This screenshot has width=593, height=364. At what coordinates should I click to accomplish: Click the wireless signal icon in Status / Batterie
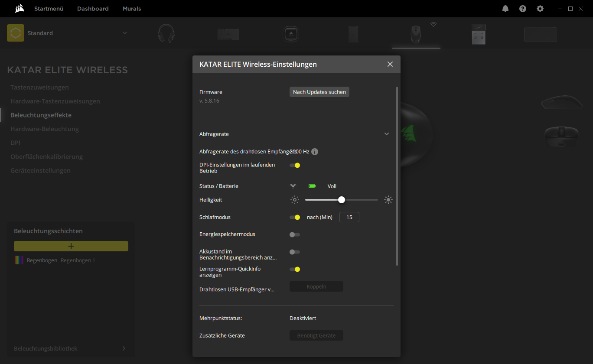(293, 186)
